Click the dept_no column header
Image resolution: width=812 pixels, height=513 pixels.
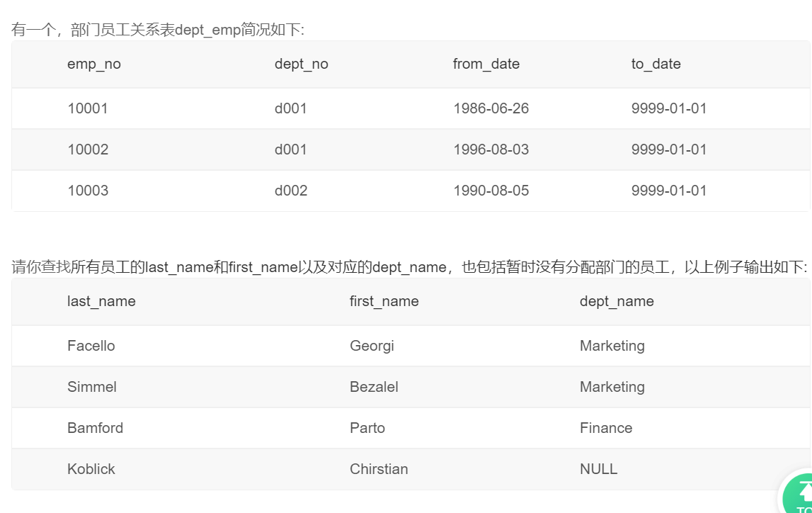pyautogui.click(x=302, y=64)
